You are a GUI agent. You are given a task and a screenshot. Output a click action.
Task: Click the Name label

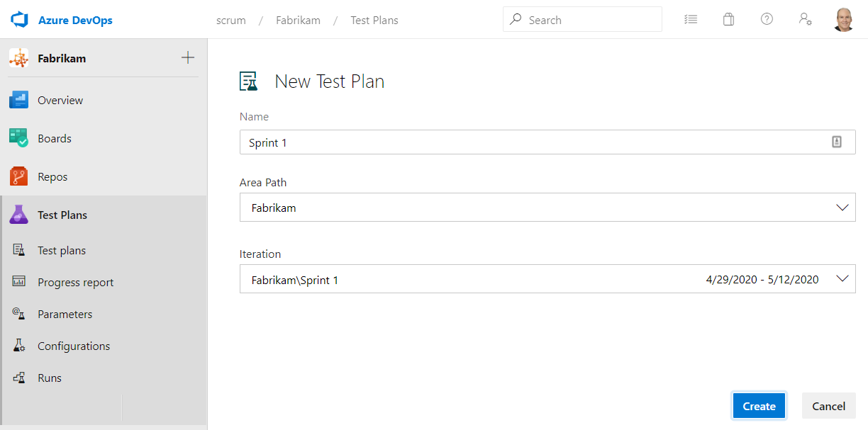click(x=254, y=116)
